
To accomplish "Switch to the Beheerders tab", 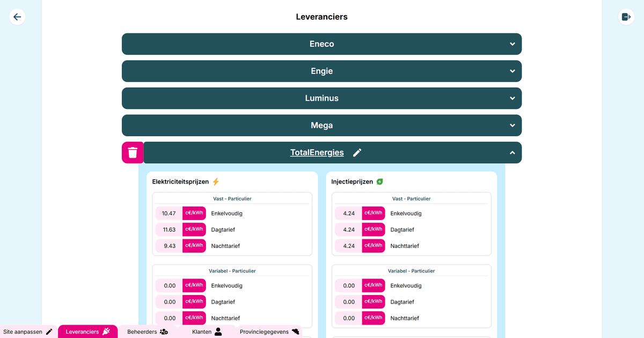I will tap(148, 332).
